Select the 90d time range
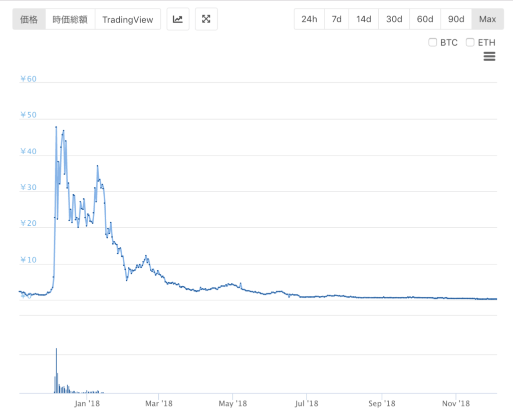 coord(456,19)
